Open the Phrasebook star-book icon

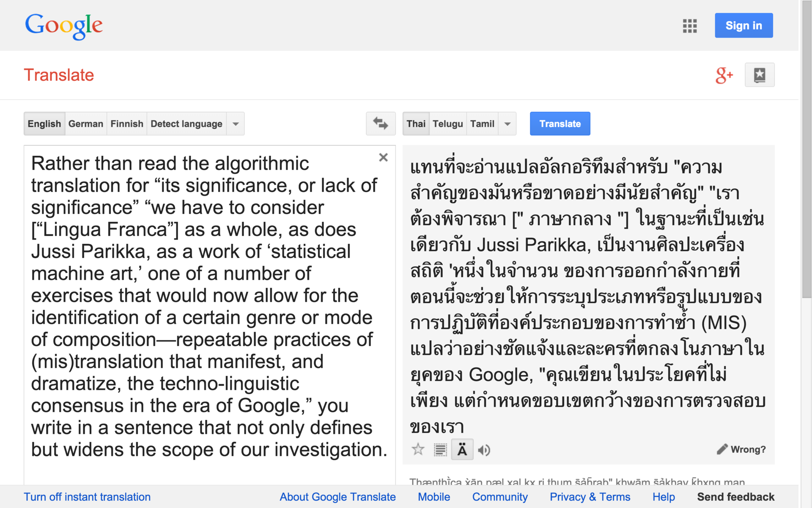(x=759, y=75)
